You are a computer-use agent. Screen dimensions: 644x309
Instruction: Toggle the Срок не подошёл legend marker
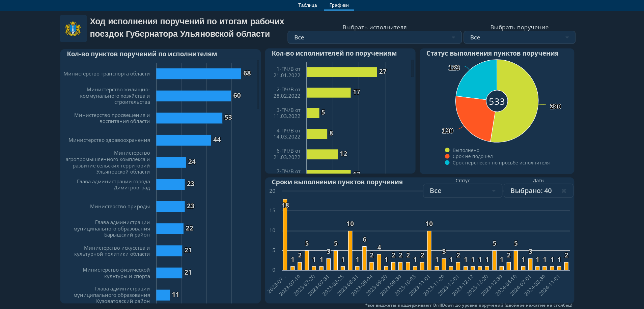(x=447, y=156)
